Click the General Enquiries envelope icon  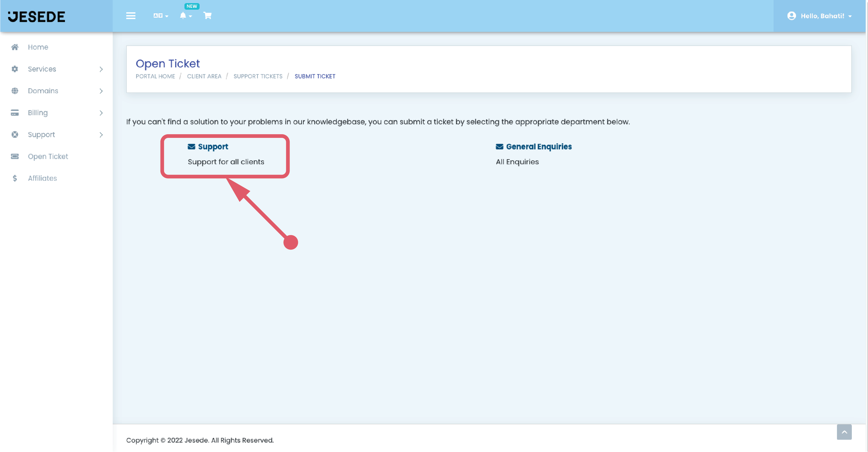pyautogui.click(x=499, y=147)
